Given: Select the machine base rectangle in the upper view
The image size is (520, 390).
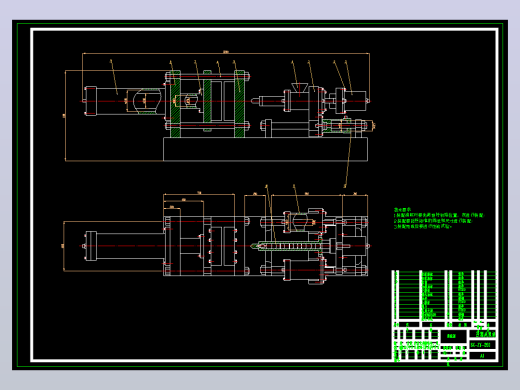Looking at the screenshot, I should [265, 149].
